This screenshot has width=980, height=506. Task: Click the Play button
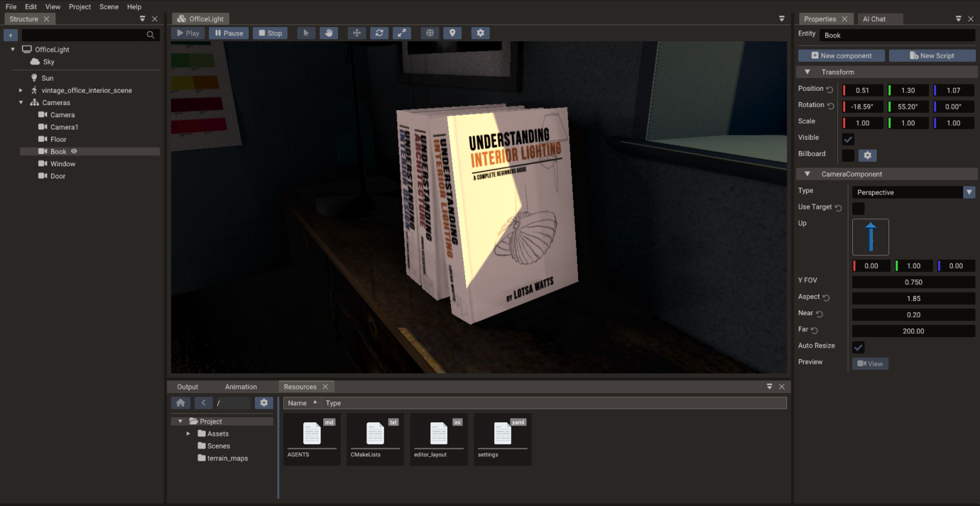click(188, 33)
